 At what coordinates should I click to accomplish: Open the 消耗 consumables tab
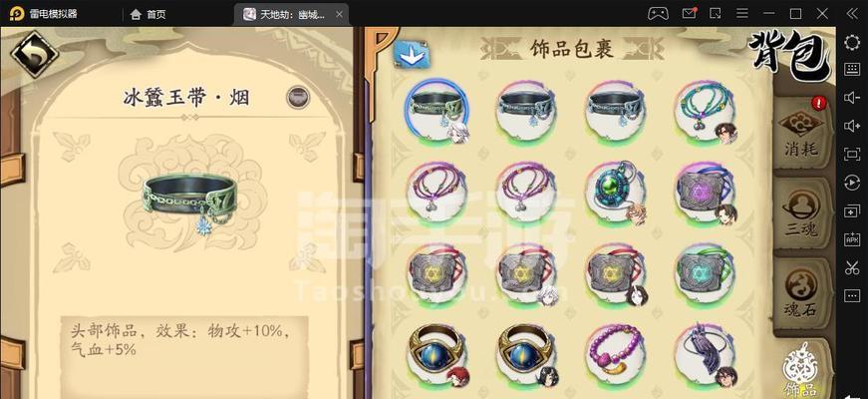802,131
